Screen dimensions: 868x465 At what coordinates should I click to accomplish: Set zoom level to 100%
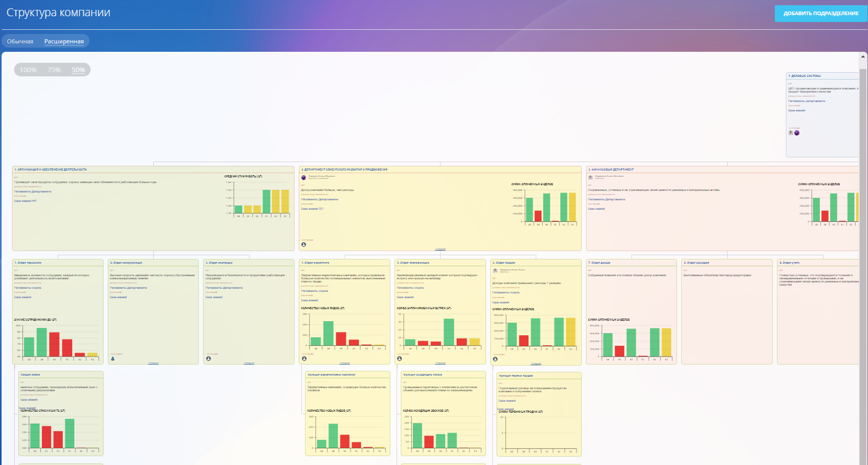coord(28,70)
